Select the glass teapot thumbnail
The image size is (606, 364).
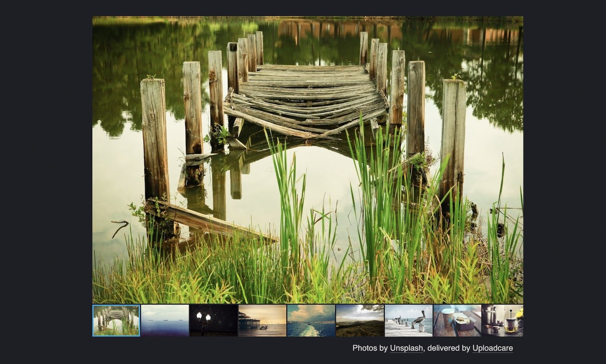click(503, 320)
